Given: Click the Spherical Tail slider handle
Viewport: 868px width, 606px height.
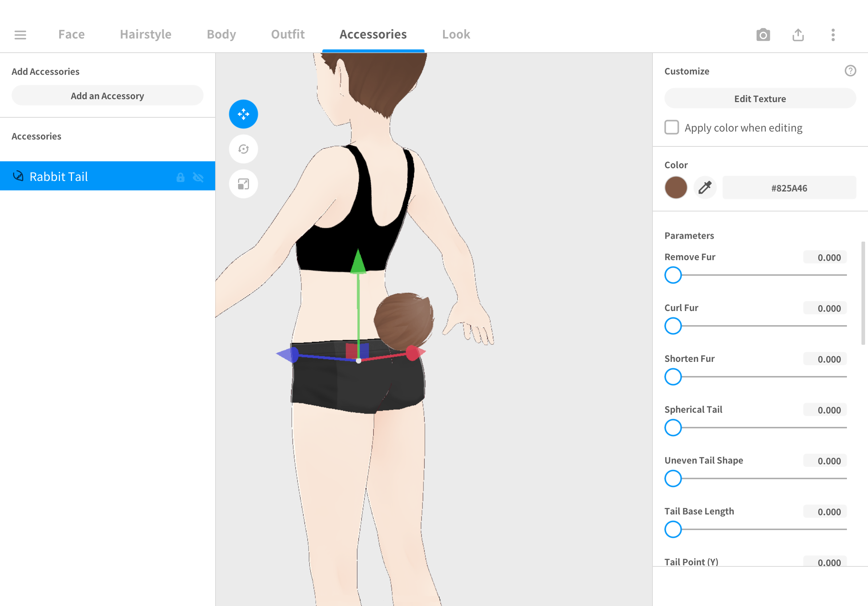Looking at the screenshot, I should click(x=673, y=428).
